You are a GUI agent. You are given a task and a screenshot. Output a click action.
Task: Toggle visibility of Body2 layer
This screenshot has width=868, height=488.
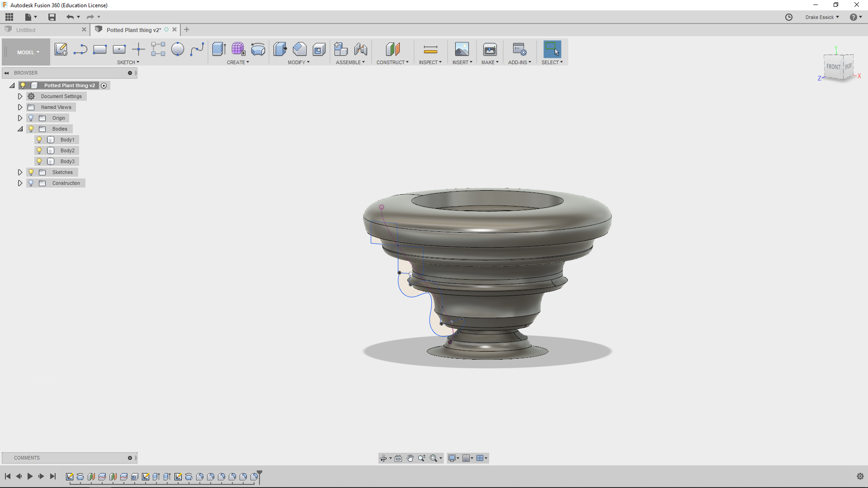point(39,150)
